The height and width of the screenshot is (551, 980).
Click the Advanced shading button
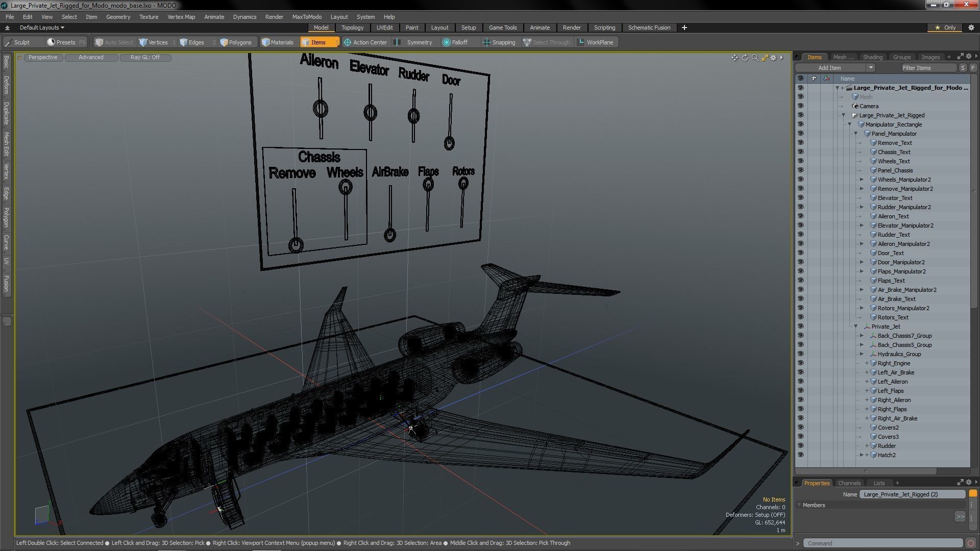[x=91, y=58]
